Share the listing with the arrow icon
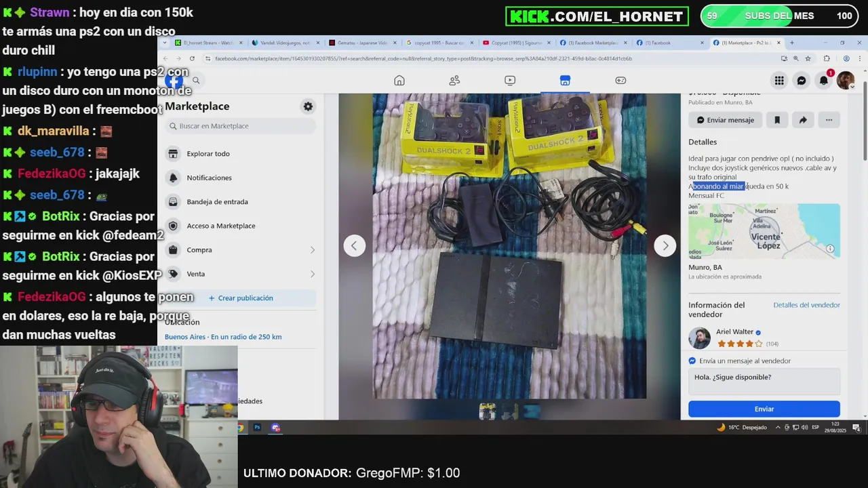The image size is (868, 488). (x=803, y=120)
